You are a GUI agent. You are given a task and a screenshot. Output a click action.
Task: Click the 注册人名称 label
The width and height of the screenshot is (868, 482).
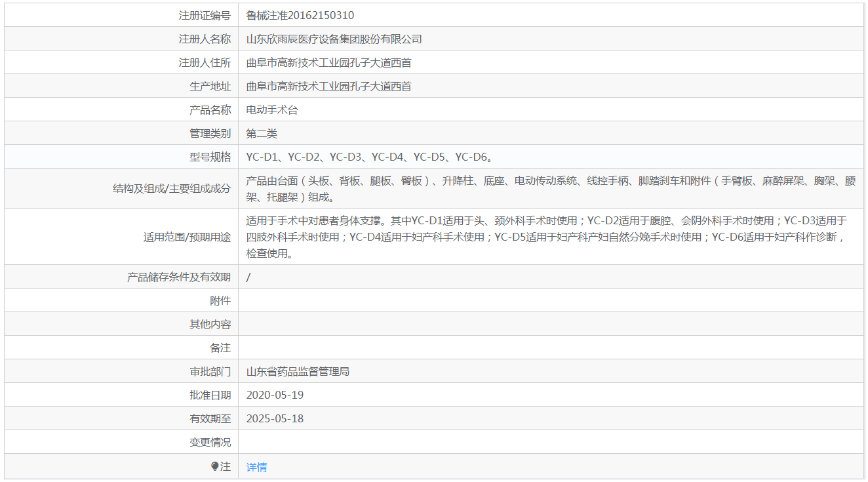coord(205,39)
